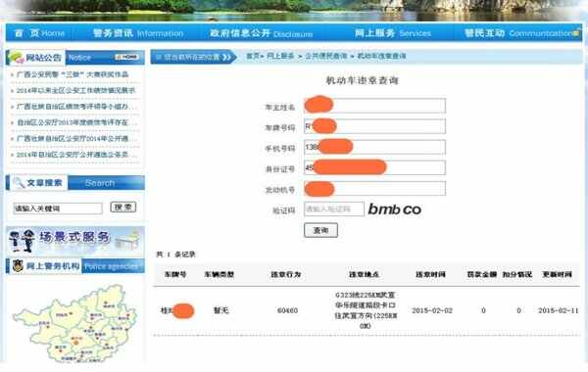Go to the Communication section
This screenshot has width=588, height=372.
(521, 33)
